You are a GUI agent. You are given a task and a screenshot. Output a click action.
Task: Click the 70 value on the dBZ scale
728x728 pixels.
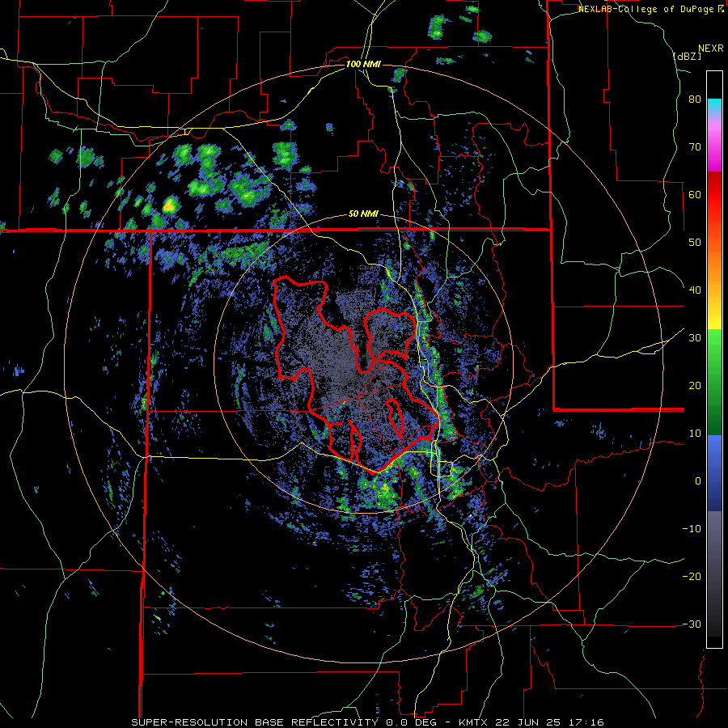coord(695,147)
